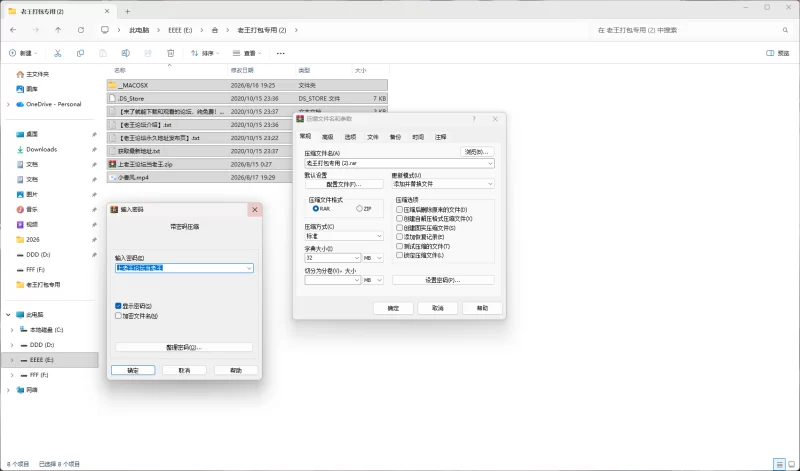Enable 压缩后删除原来的文件 checkbox
Viewport: 800px width, 471px height.
pos(399,209)
